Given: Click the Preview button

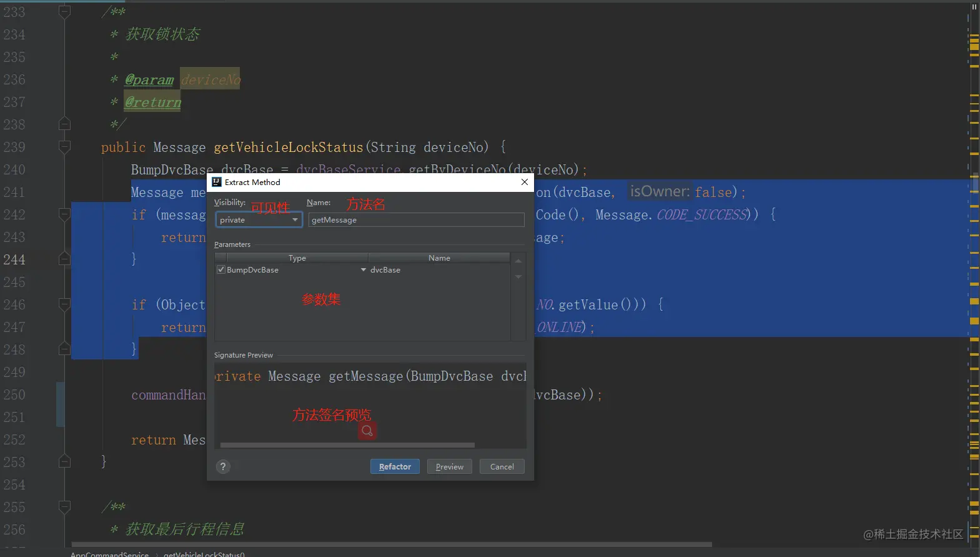Looking at the screenshot, I should pyautogui.click(x=449, y=466).
